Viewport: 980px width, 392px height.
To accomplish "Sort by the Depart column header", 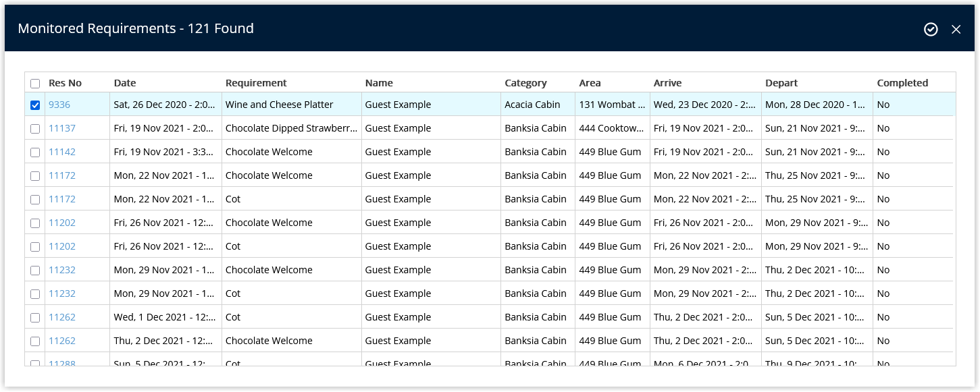I will coord(781,83).
